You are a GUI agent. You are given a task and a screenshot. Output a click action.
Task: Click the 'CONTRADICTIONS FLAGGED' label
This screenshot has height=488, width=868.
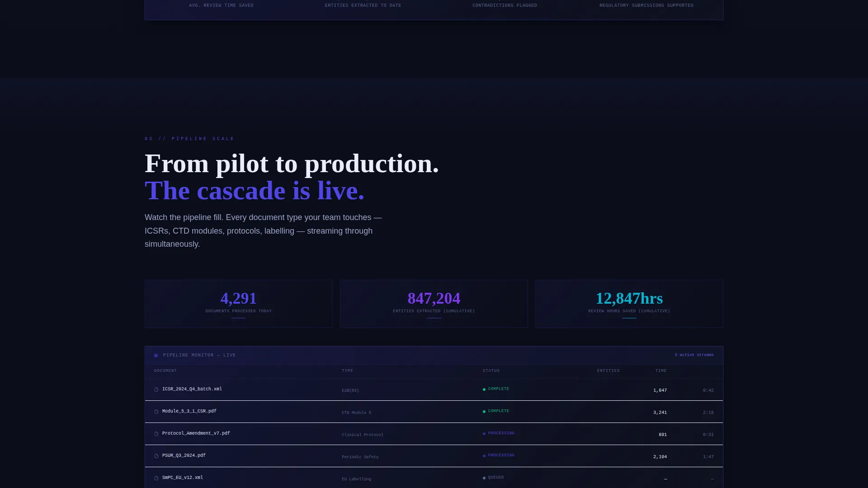[x=505, y=6]
